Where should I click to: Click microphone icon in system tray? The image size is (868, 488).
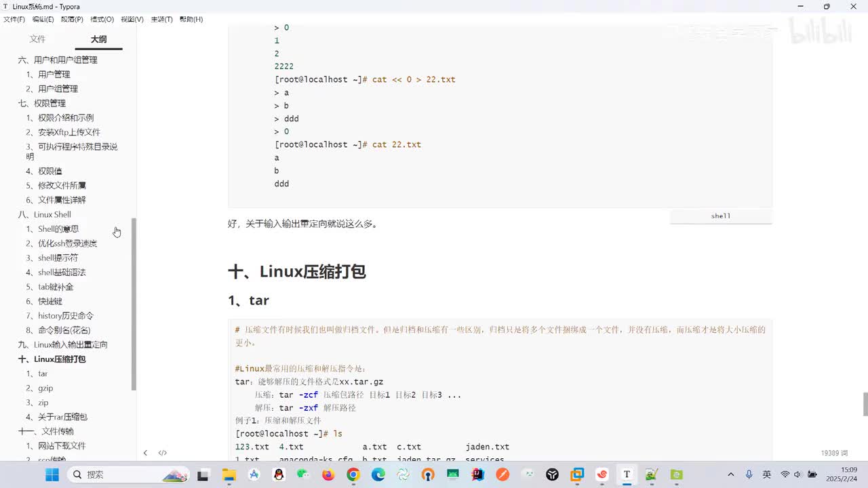click(749, 474)
